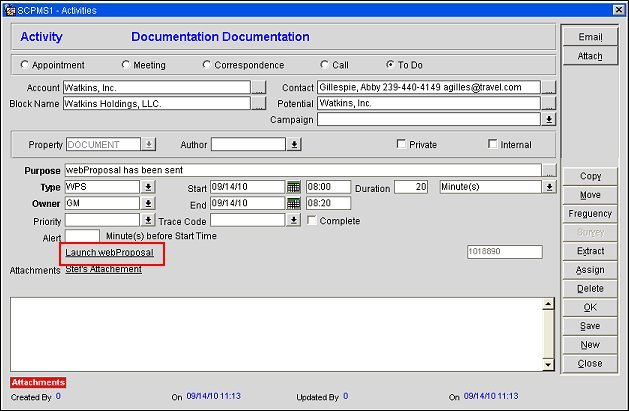The image size is (629, 411).
Task: Click the Contact lookup ellipsis button
Action: [548, 88]
